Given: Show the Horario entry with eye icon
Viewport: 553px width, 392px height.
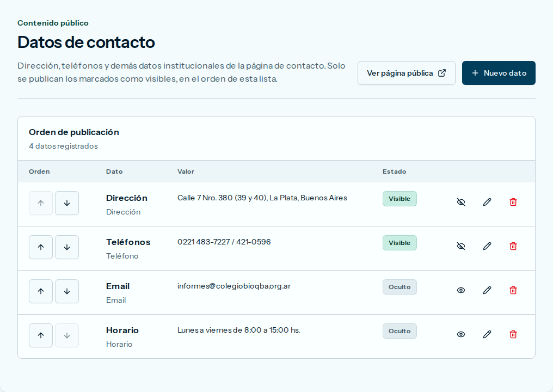Looking at the screenshot, I should tap(461, 334).
